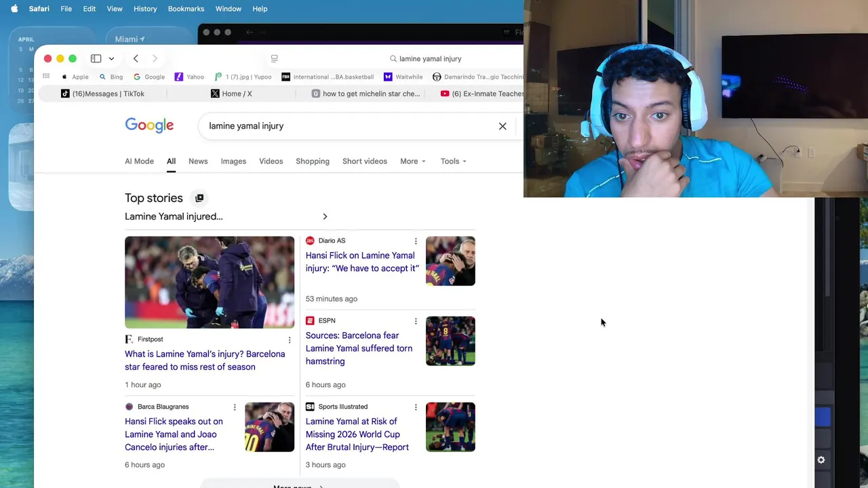Open the Sports Illustrated World Cup headline
Image resolution: width=868 pixels, height=488 pixels.
click(357, 434)
